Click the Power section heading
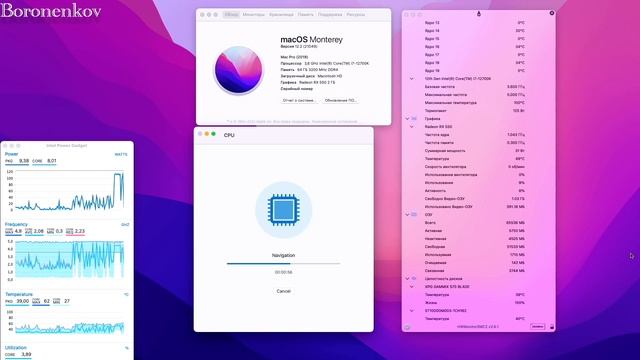 click(x=11, y=154)
